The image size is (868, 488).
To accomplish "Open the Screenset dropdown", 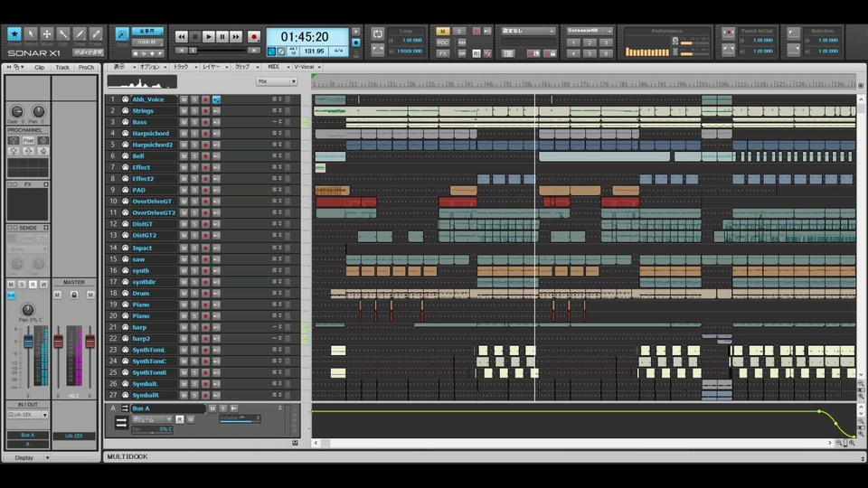I will click(x=590, y=31).
